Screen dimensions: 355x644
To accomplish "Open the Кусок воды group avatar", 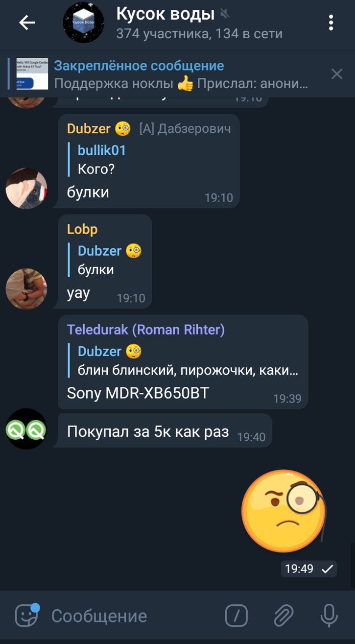I will pos(83,23).
